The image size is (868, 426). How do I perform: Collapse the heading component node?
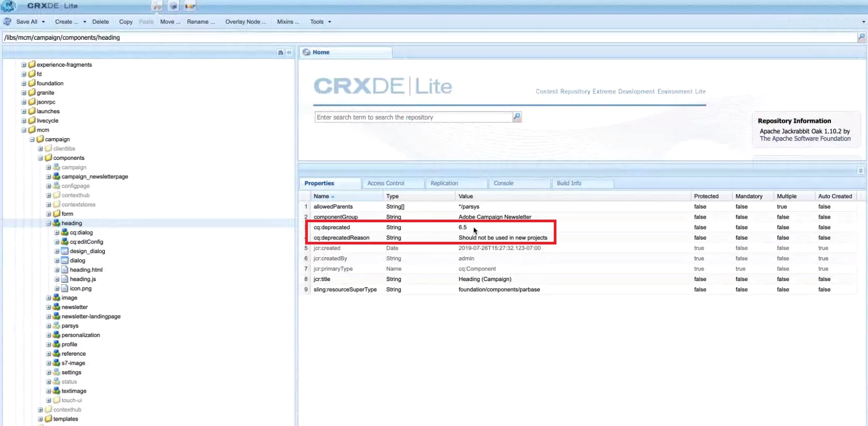[x=49, y=223]
